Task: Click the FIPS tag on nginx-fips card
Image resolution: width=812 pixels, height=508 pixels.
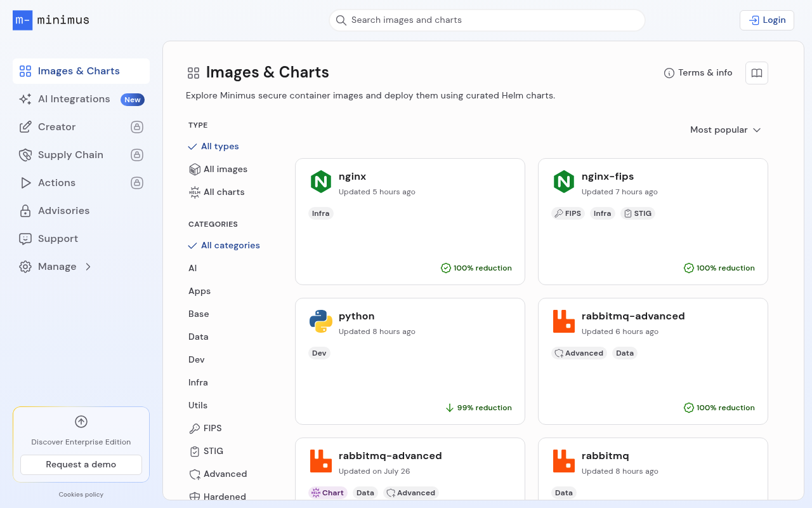Action: point(568,213)
